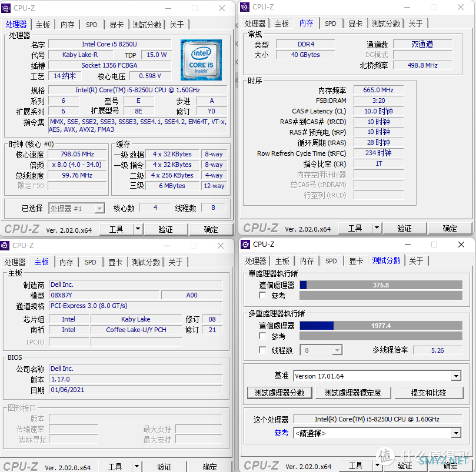
Task: Click 确定 button in processor-tab window
Action: pos(211,229)
